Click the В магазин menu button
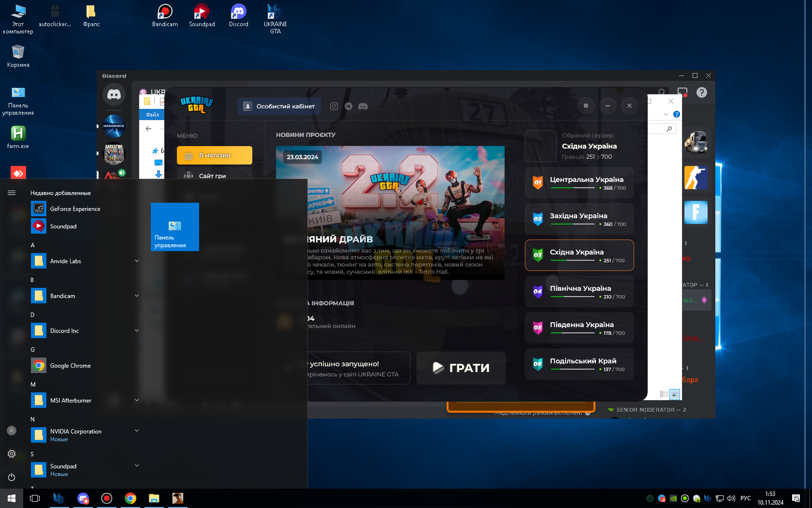Image resolution: width=812 pixels, height=508 pixels. pyautogui.click(x=215, y=155)
